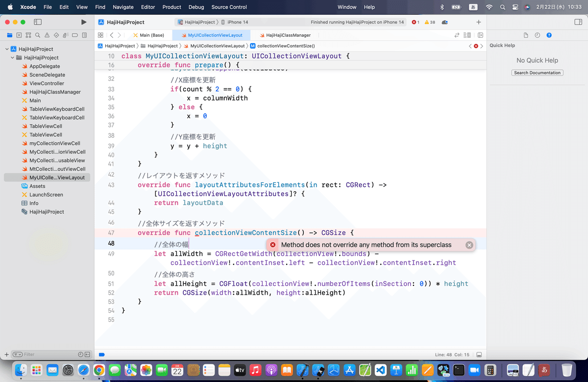
Task: Go forward in editor history
Action: coord(120,35)
